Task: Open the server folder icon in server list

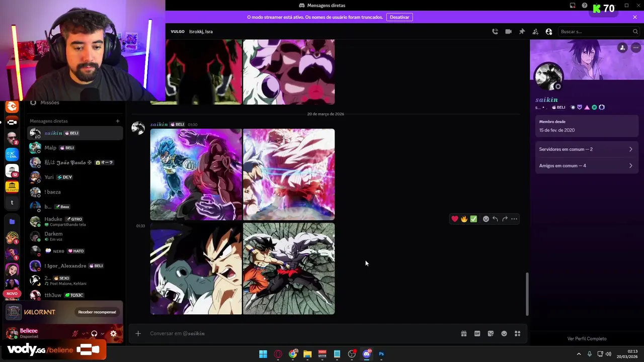Action: coord(12,222)
